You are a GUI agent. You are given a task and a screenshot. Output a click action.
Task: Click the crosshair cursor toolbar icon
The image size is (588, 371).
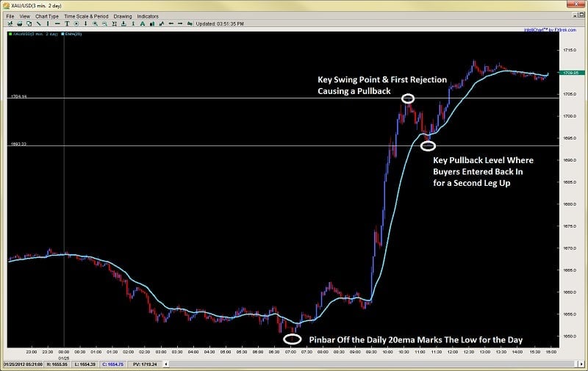coord(10,24)
